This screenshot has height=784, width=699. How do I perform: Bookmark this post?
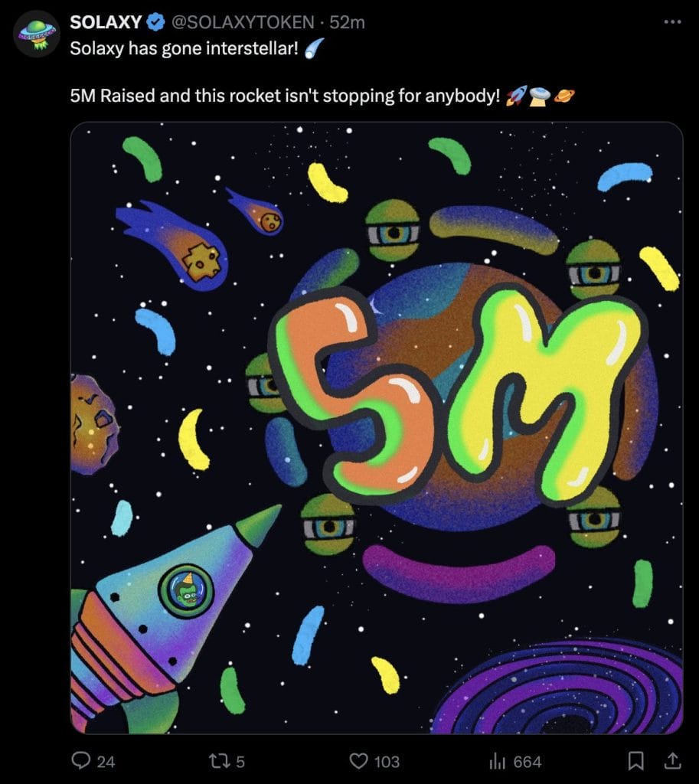[x=635, y=761]
